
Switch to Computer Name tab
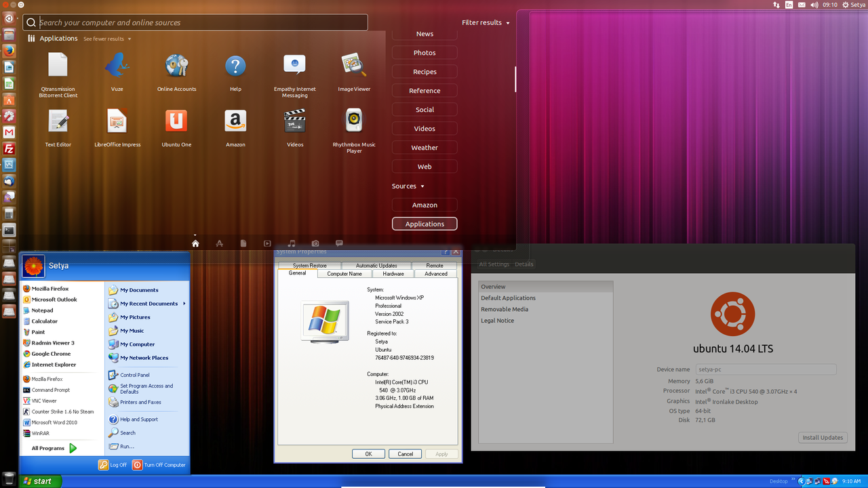(344, 274)
